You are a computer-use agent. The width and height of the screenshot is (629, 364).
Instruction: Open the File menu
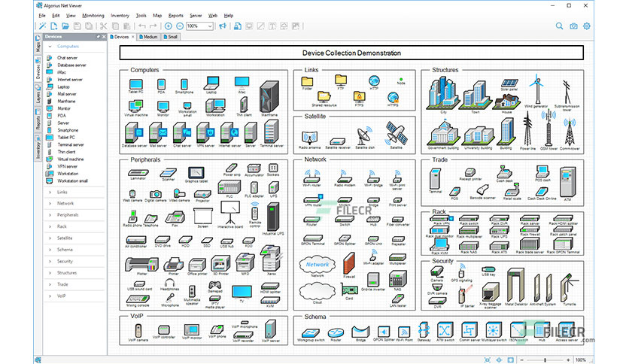pos(42,16)
